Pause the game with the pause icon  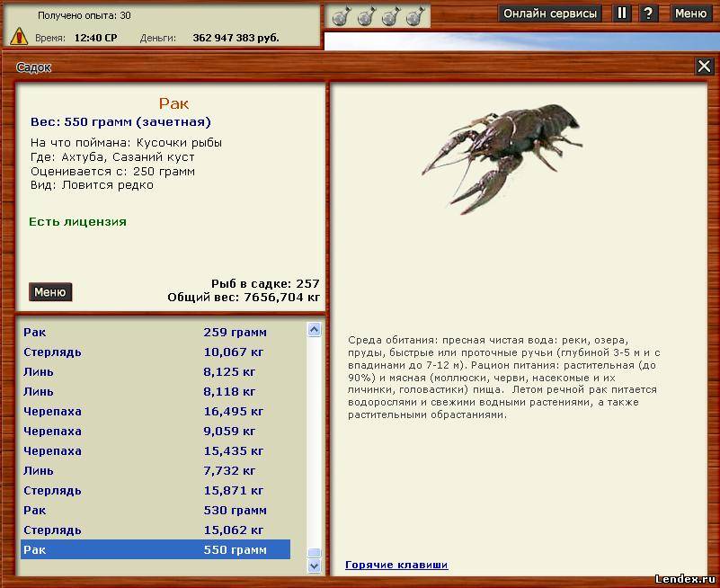622,13
